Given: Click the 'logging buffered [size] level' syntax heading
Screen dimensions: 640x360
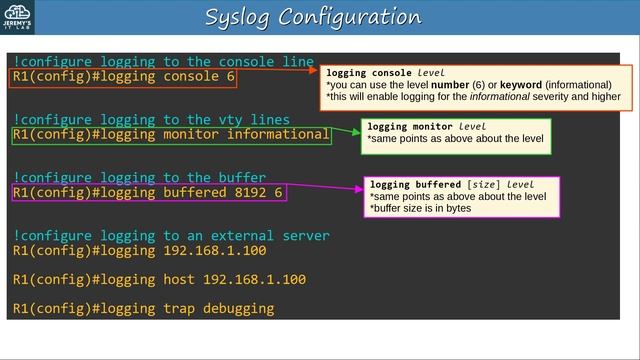Looking at the screenshot, I should (452, 184).
